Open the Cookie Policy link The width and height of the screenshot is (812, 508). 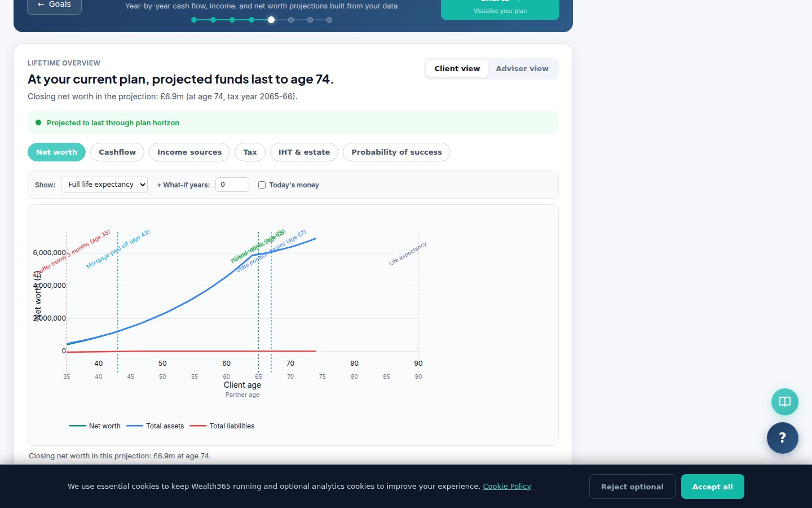[x=507, y=486]
